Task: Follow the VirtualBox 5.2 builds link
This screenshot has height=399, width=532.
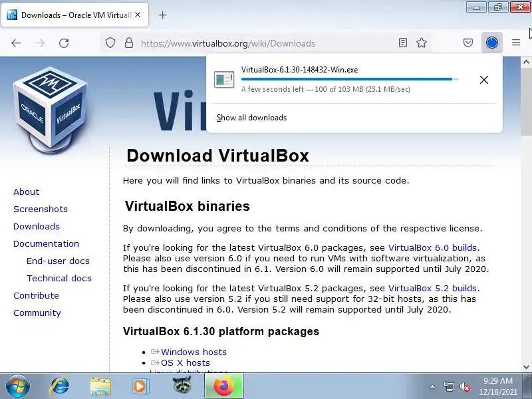Action: 433,289
